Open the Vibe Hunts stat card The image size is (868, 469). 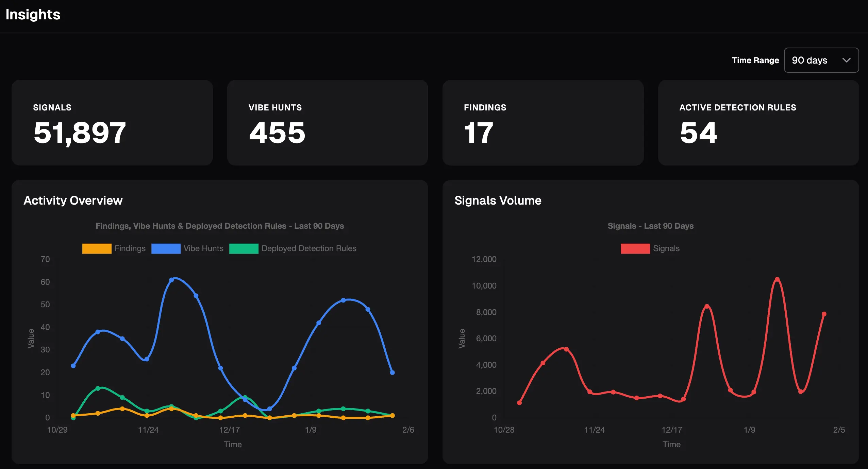pos(327,123)
